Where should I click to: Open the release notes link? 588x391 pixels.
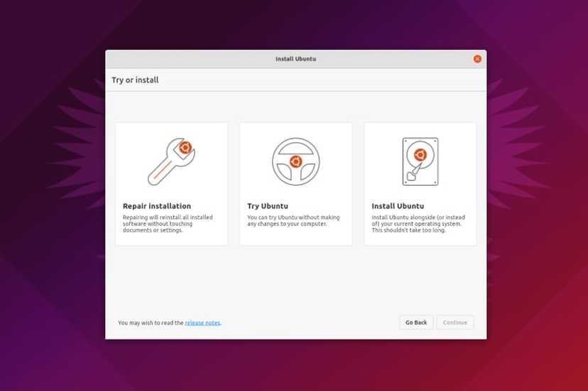point(202,323)
